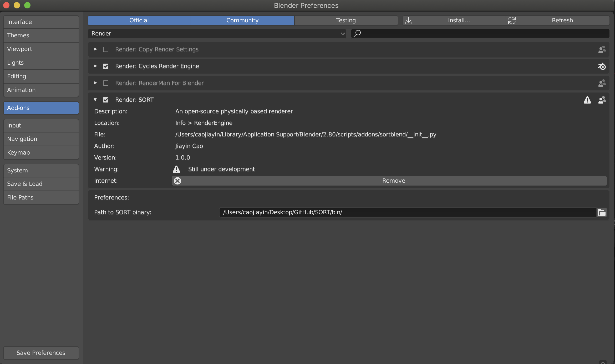Open File Paths preferences

(x=41, y=198)
